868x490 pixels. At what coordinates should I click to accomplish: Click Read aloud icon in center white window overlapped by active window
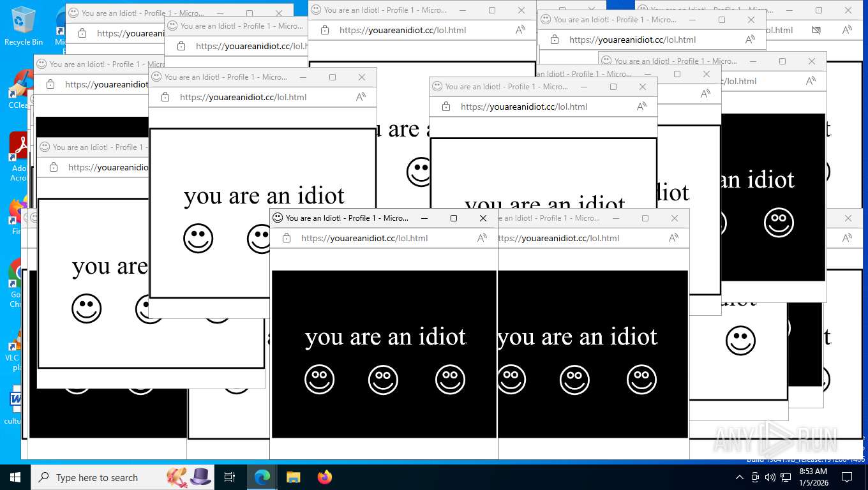click(642, 107)
